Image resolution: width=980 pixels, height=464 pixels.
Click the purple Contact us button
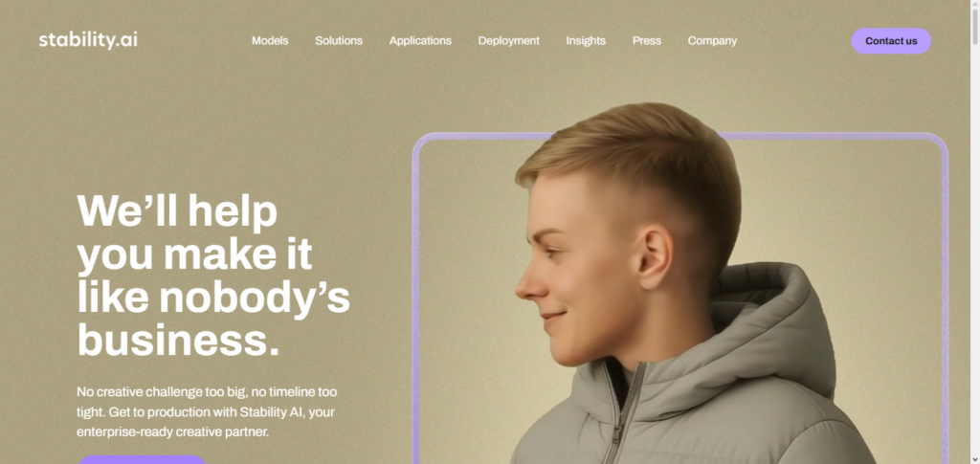click(x=891, y=40)
